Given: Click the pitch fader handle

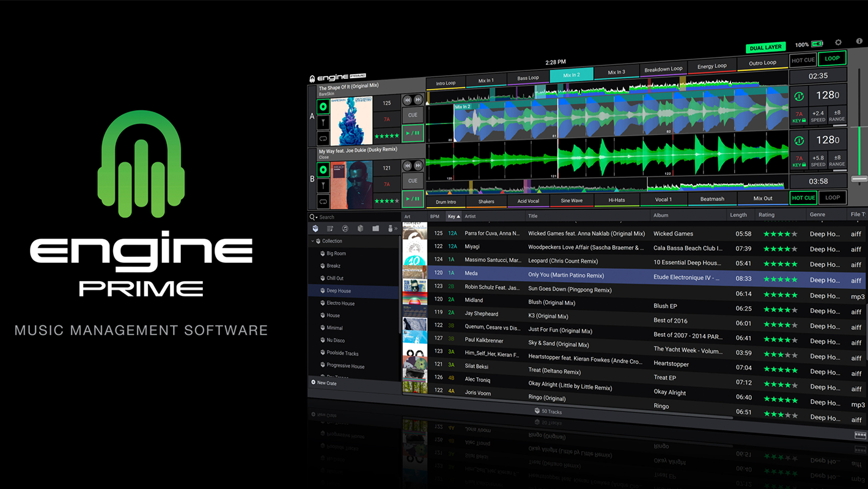Looking at the screenshot, I should (859, 178).
